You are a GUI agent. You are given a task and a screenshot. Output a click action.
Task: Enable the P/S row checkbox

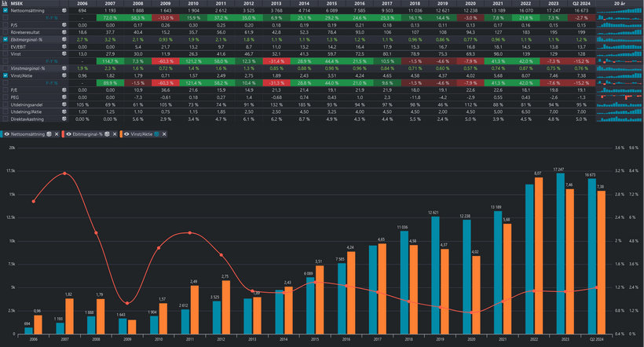coord(5,24)
